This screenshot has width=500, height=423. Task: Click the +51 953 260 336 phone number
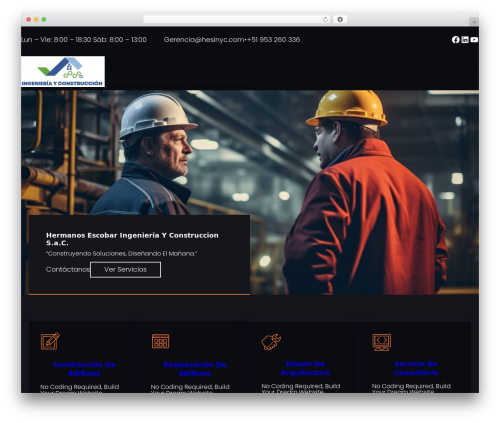pos(273,40)
